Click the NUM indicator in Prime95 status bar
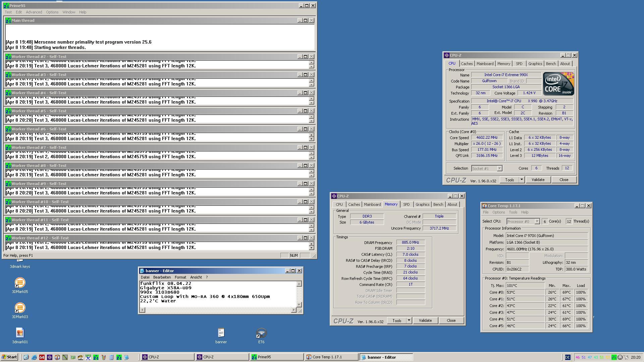 coord(294,255)
